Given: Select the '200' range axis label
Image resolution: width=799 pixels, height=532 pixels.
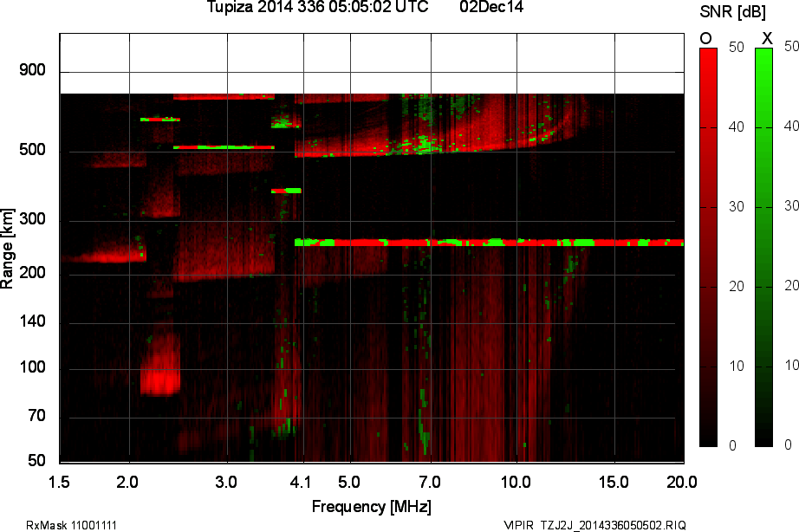Looking at the screenshot, I should (33, 273).
